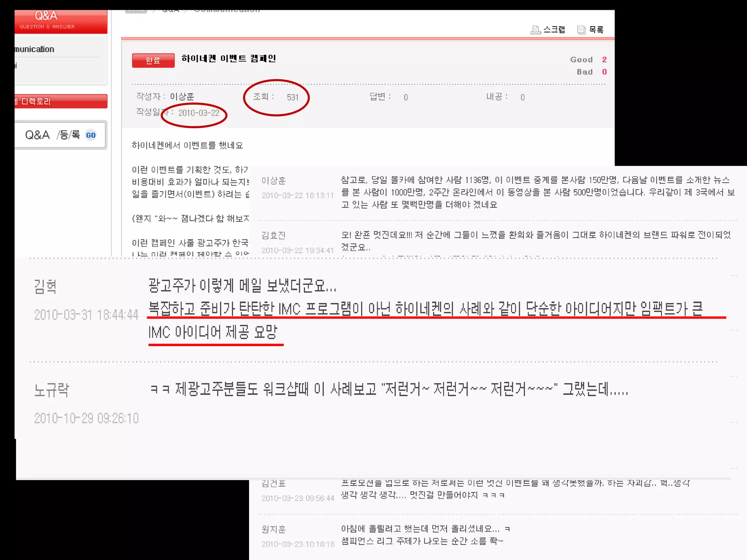Open the 목록 link
This screenshot has height=560, width=747.
click(596, 30)
